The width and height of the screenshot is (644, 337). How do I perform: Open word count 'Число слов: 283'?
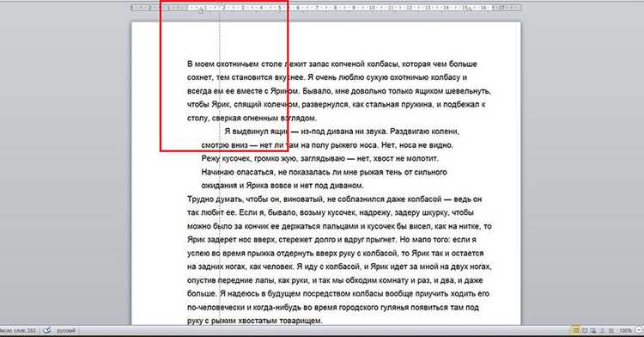17,330
